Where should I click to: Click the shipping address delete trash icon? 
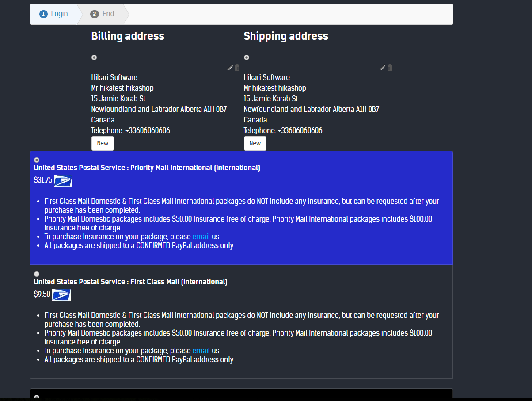point(390,68)
